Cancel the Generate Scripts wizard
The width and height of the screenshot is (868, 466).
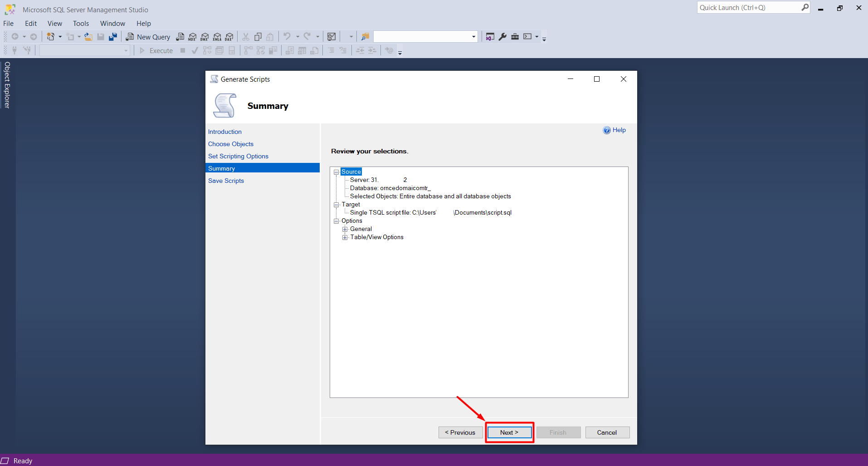pyautogui.click(x=607, y=432)
